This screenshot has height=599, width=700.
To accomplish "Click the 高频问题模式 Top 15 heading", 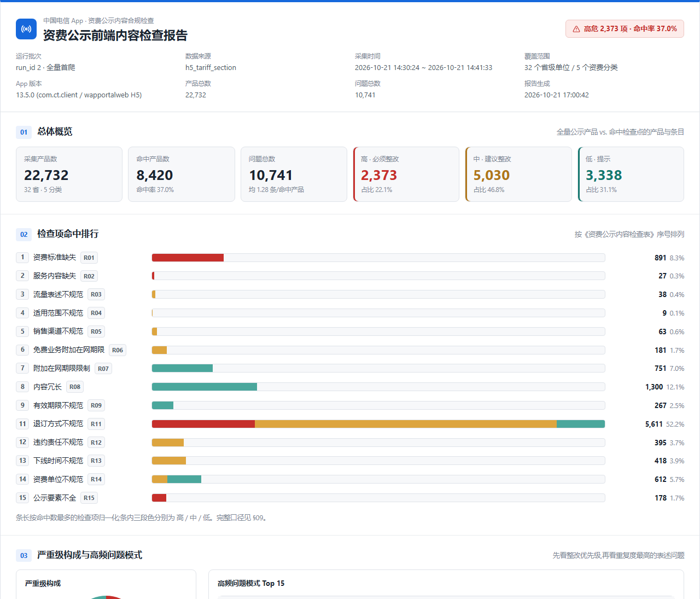I will click(x=251, y=583).
